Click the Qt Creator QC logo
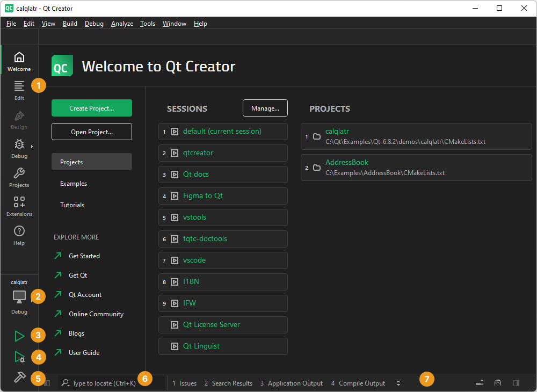 62,66
